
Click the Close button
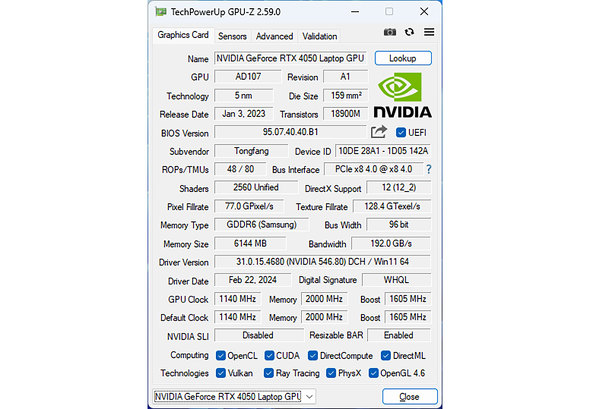pos(409,397)
